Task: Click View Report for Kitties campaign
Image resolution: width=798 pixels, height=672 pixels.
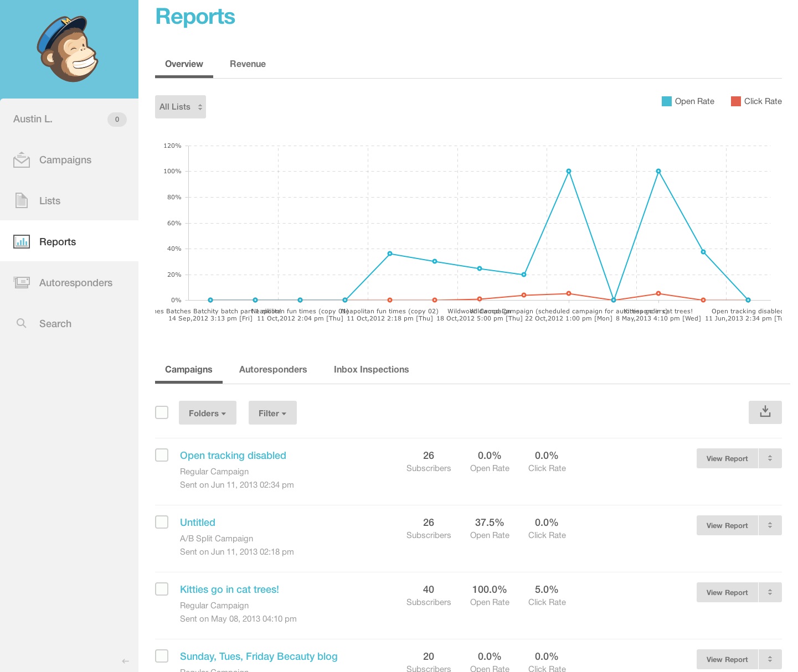Action: pos(727,592)
